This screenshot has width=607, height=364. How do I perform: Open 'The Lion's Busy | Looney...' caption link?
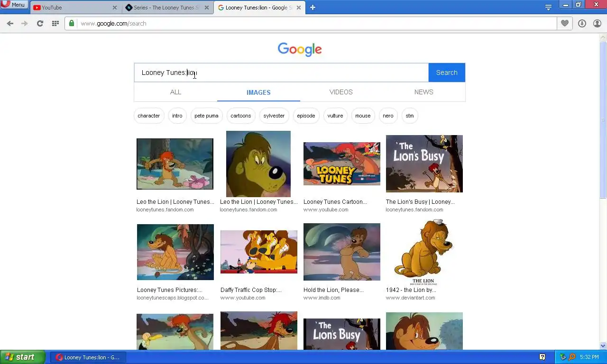pyautogui.click(x=420, y=202)
